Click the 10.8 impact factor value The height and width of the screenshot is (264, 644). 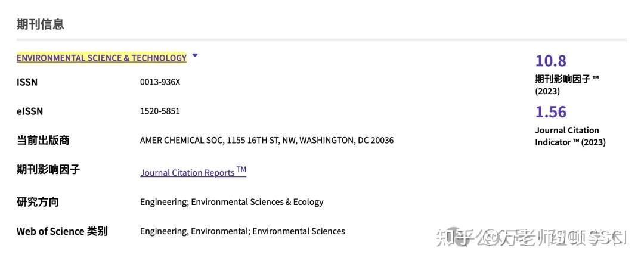pyautogui.click(x=550, y=61)
